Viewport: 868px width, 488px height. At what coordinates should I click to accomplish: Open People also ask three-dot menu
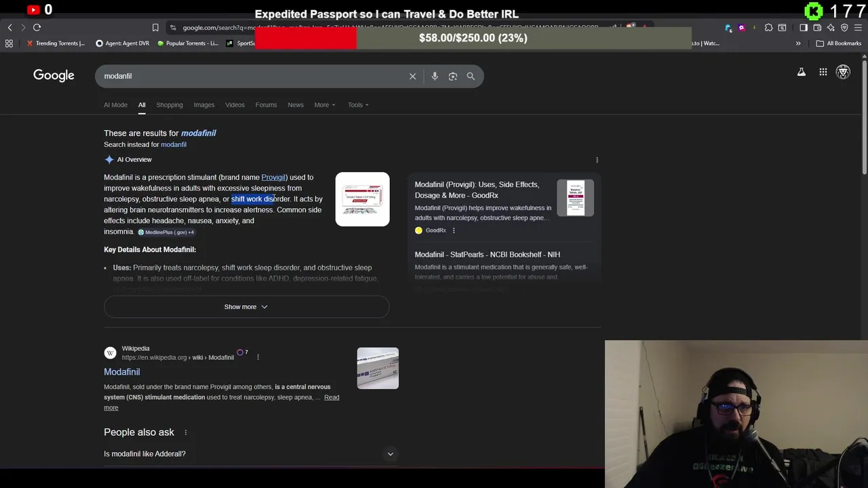point(185,432)
